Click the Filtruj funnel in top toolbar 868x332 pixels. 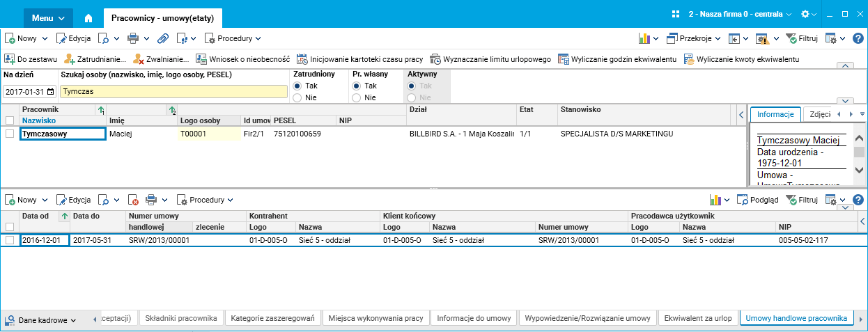click(x=791, y=38)
